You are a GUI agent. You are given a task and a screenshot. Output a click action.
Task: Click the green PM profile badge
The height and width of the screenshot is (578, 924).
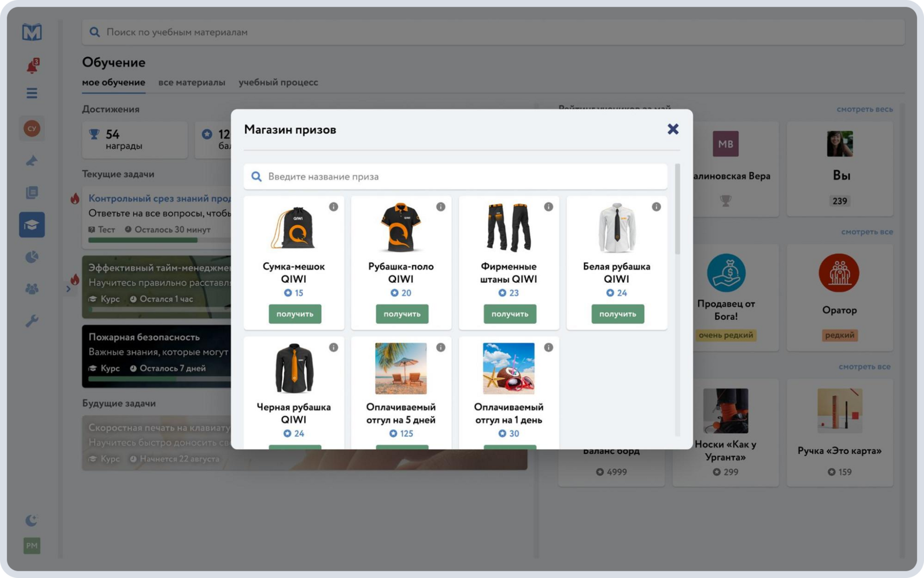coord(32,546)
